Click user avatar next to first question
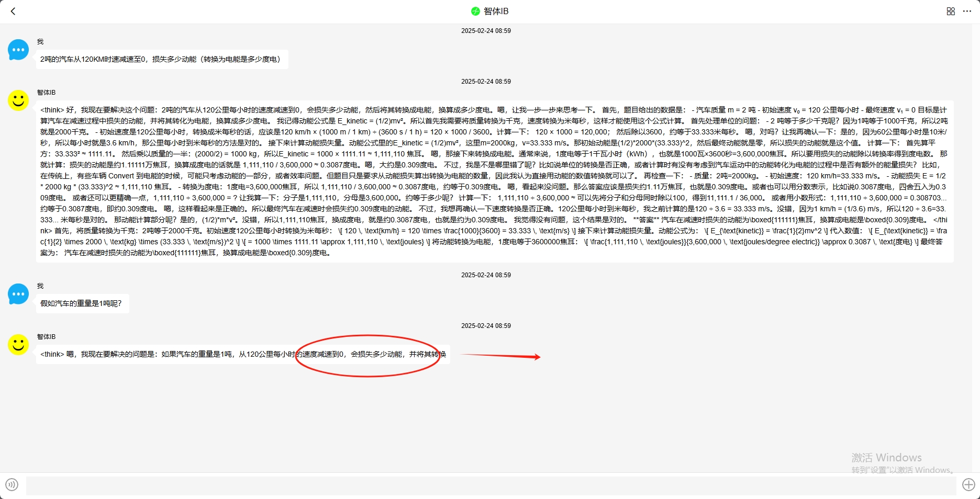The image size is (980, 499). pos(18,50)
